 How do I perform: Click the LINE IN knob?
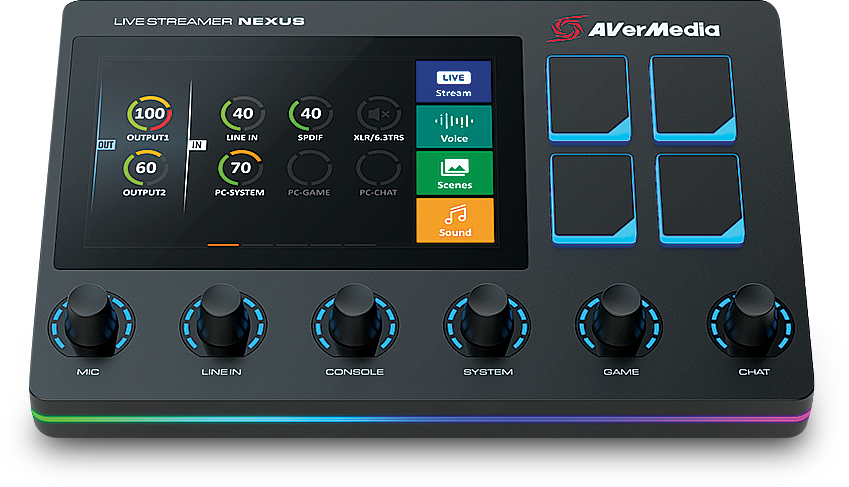click(x=223, y=321)
